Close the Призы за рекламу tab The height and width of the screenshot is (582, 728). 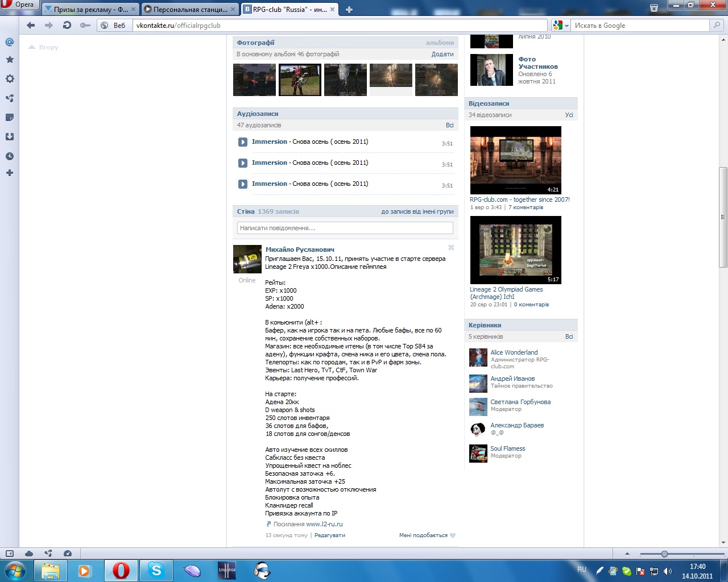point(133,9)
